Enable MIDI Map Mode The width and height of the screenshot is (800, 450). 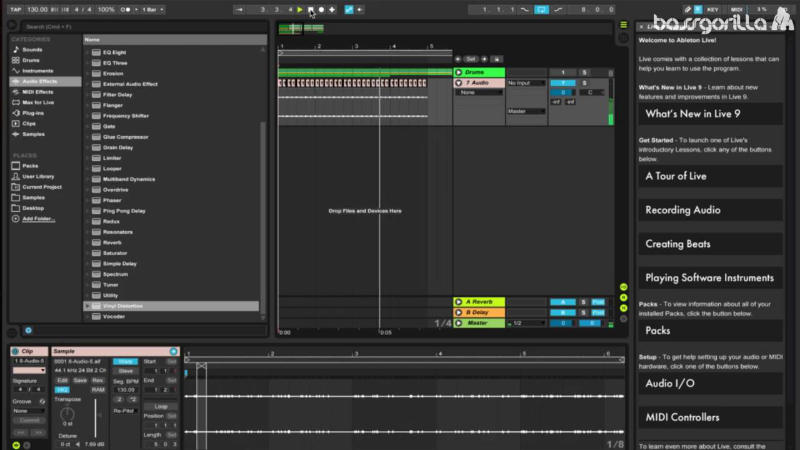tap(737, 9)
